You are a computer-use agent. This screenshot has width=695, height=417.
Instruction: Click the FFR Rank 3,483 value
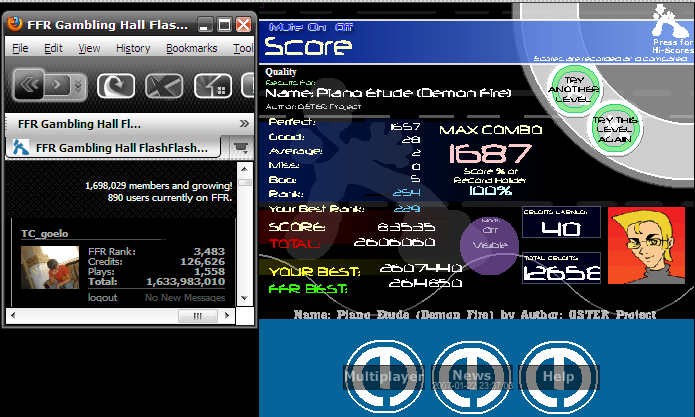209,251
